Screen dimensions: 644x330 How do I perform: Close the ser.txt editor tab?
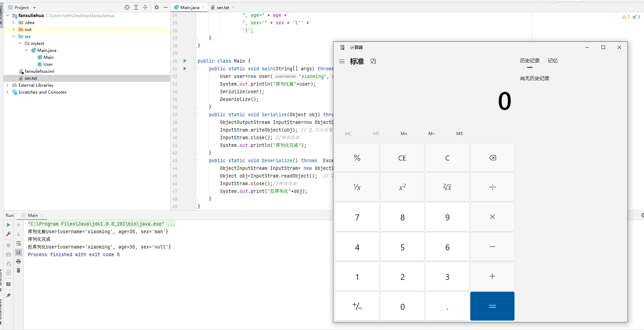[x=233, y=7]
